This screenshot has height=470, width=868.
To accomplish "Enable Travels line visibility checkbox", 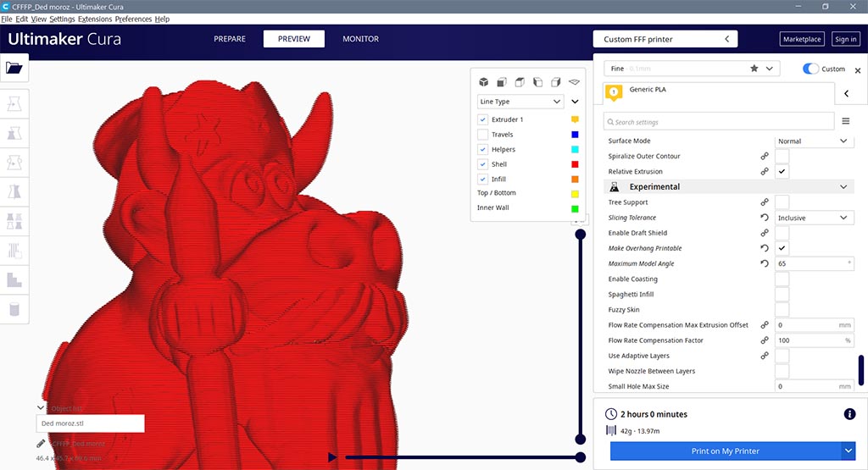I will point(483,135).
